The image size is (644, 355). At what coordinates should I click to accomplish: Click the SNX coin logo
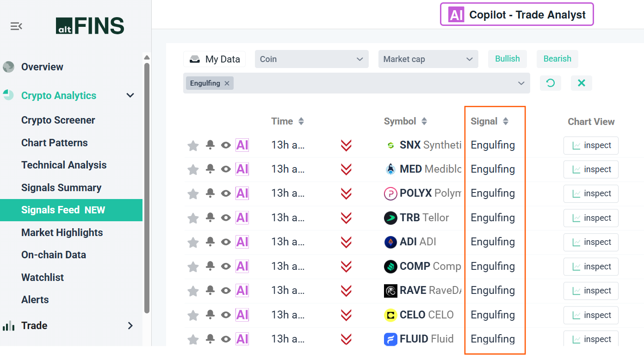click(390, 145)
